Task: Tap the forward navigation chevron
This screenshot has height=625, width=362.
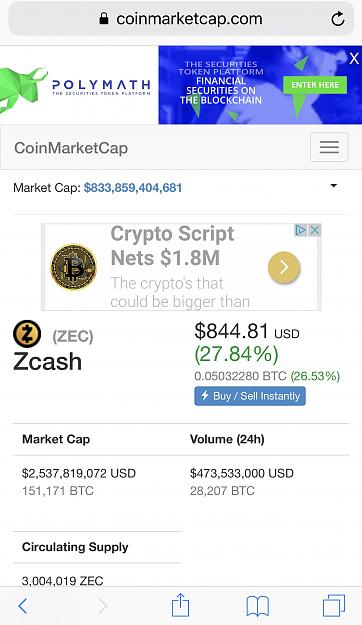Action: click(103, 606)
